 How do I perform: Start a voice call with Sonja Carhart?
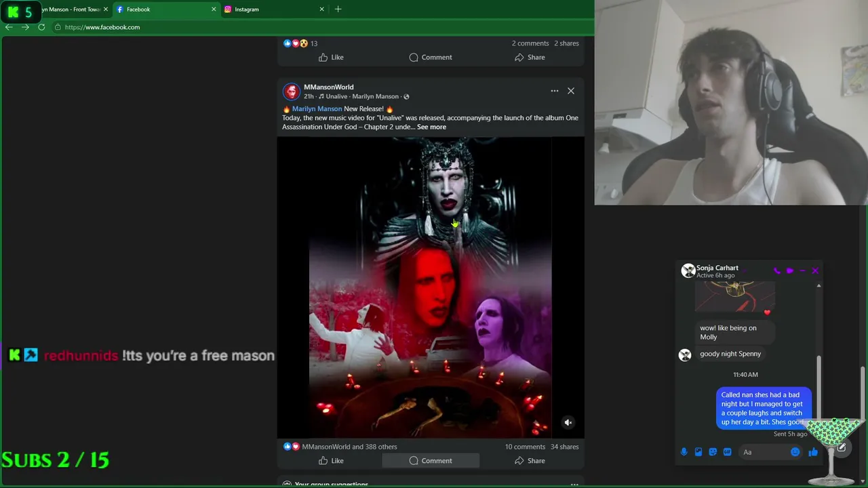tap(777, 271)
